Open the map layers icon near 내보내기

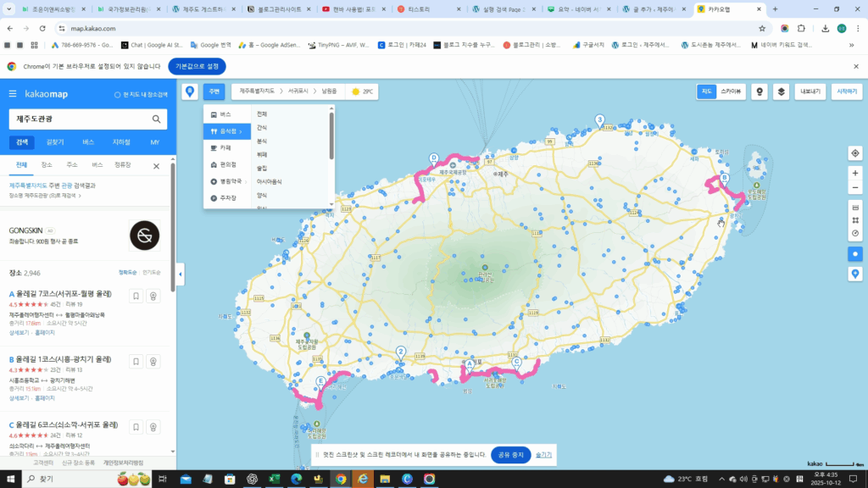[x=782, y=91]
